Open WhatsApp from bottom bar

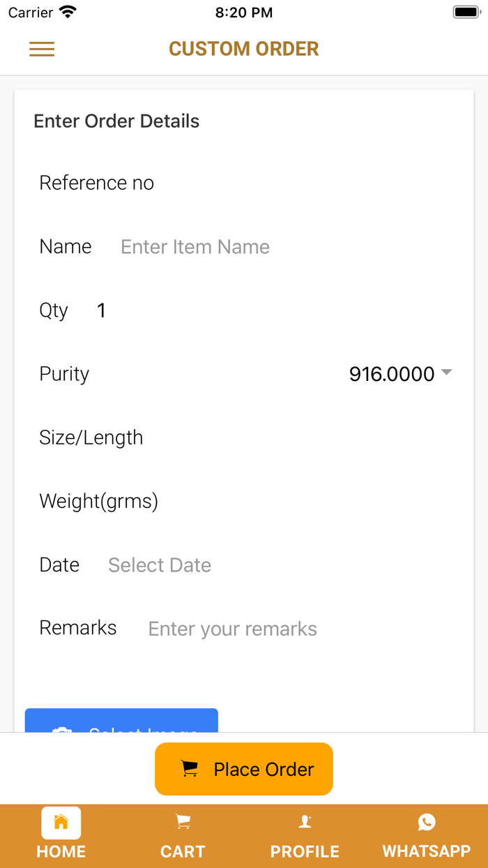tap(427, 835)
